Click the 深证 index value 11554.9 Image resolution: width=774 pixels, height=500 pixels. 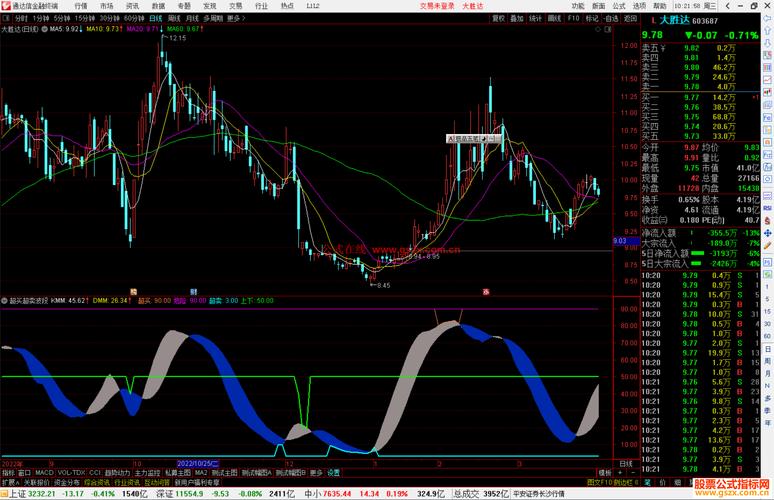(x=189, y=494)
